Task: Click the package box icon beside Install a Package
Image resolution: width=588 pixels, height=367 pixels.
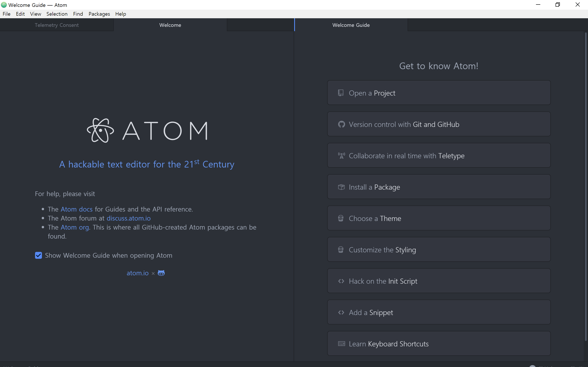Action: tap(341, 187)
